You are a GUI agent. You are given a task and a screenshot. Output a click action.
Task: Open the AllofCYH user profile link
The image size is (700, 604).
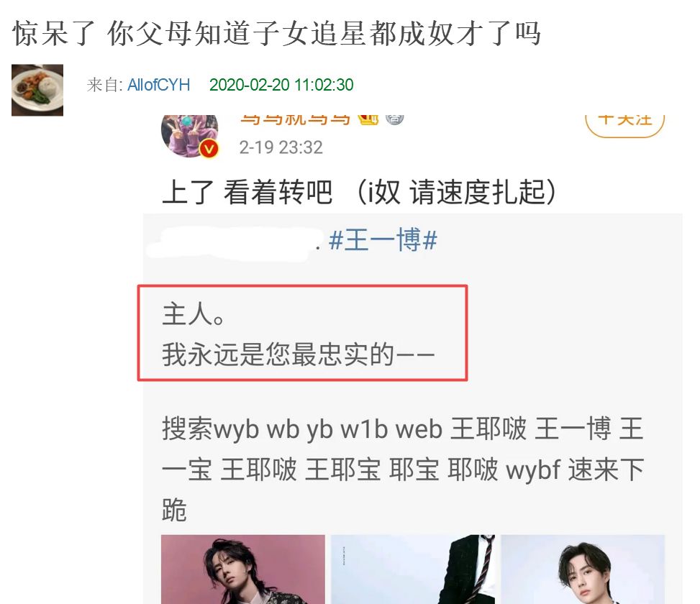point(158,85)
